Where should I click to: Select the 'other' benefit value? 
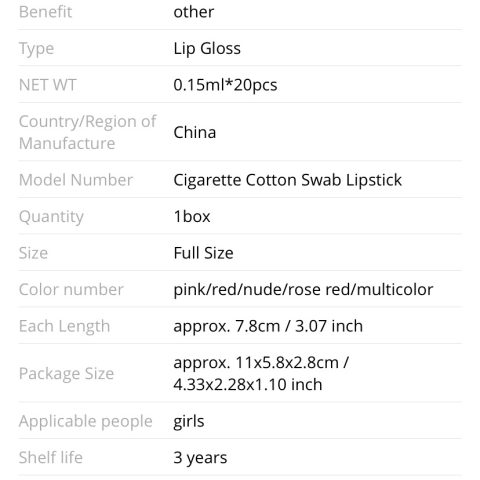[x=194, y=12]
